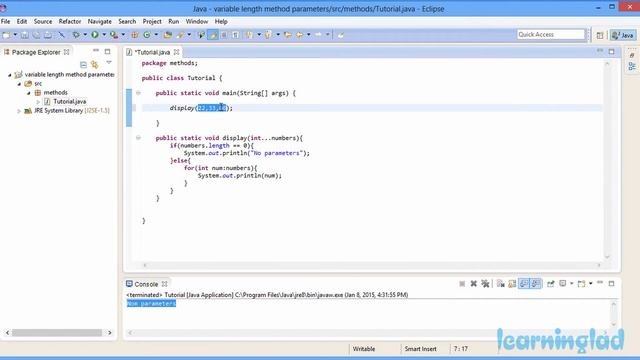This screenshot has height=360, width=640.
Task: Click the Package Explorer horizontal scrollbar thumb
Action: coord(57,333)
